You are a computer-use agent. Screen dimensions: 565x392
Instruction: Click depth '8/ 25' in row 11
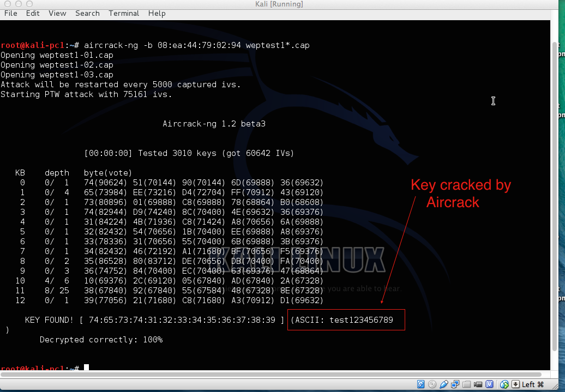(57, 291)
